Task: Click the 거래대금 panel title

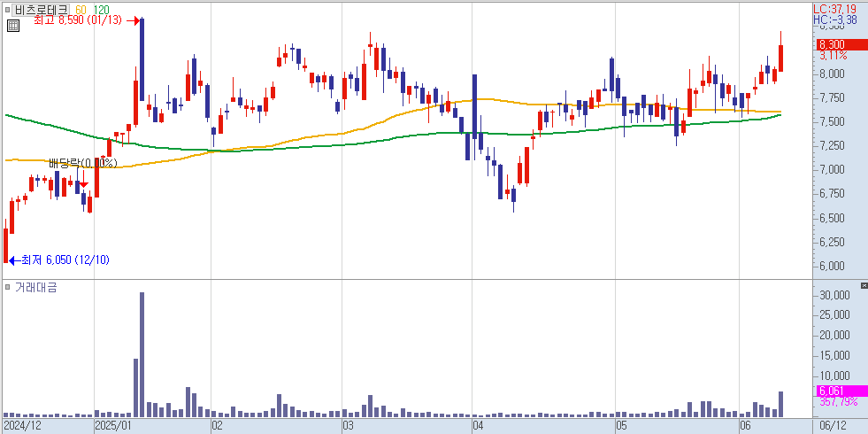Action: point(35,287)
